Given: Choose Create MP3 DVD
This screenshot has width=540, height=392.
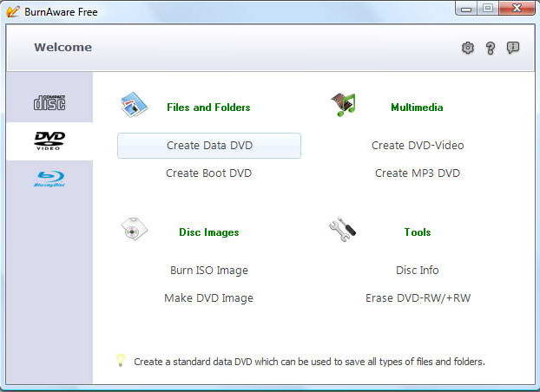Looking at the screenshot, I should pyautogui.click(x=418, y=173).
